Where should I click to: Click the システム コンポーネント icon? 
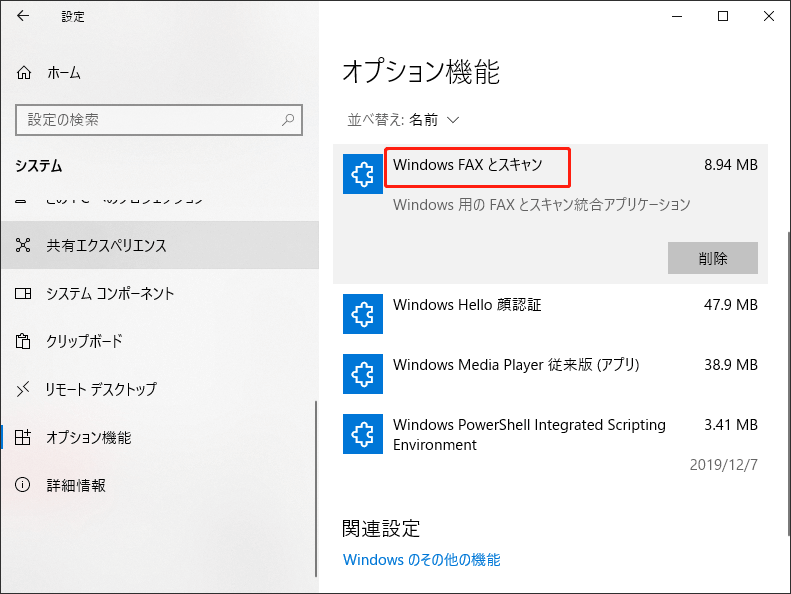pyautogui.click(x=23, y=293)
